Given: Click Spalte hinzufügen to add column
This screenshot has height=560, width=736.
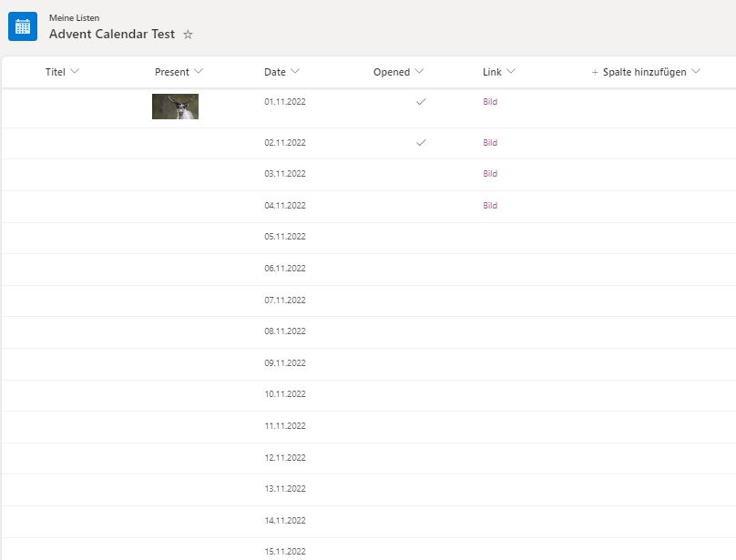Looking at the screenshot, I should pyautogui.click(x=645, y=72).
